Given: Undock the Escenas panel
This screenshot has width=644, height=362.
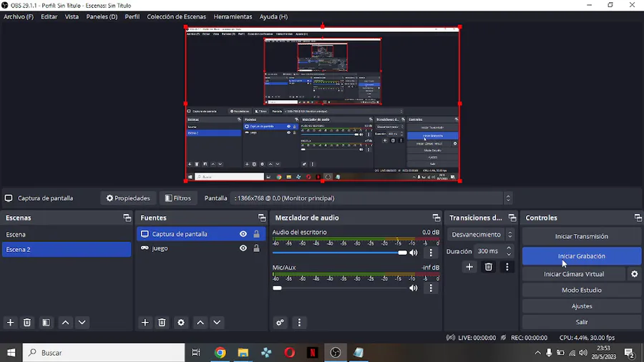Looking at the screenshot, I should [x=127, y=218].
